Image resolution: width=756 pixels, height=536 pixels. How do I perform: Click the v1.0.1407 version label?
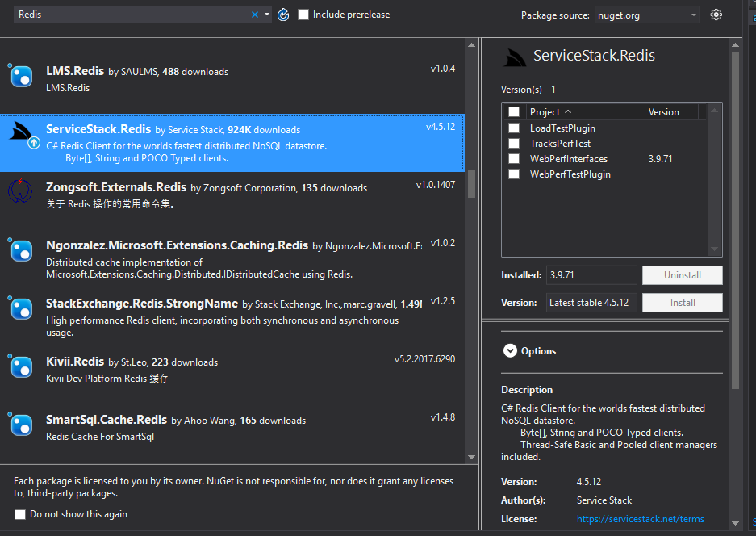pos(436,185)
